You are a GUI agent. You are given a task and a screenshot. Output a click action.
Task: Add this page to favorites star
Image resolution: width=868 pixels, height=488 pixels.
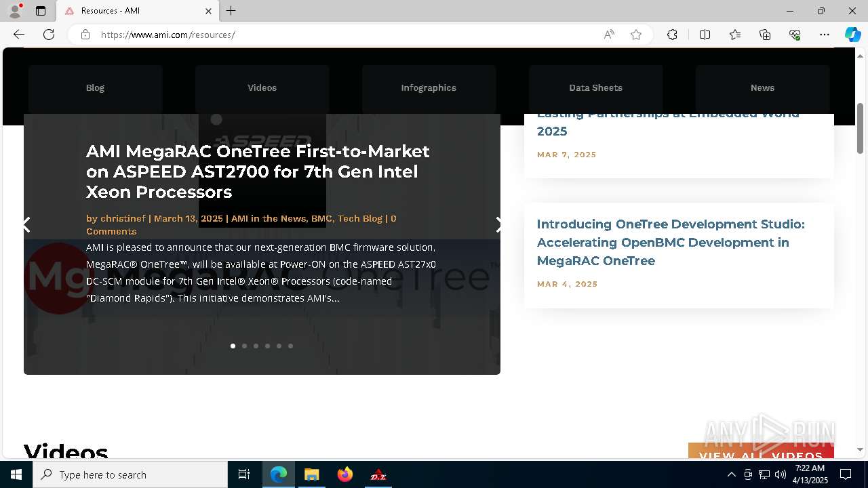click(x=636, y=35)
